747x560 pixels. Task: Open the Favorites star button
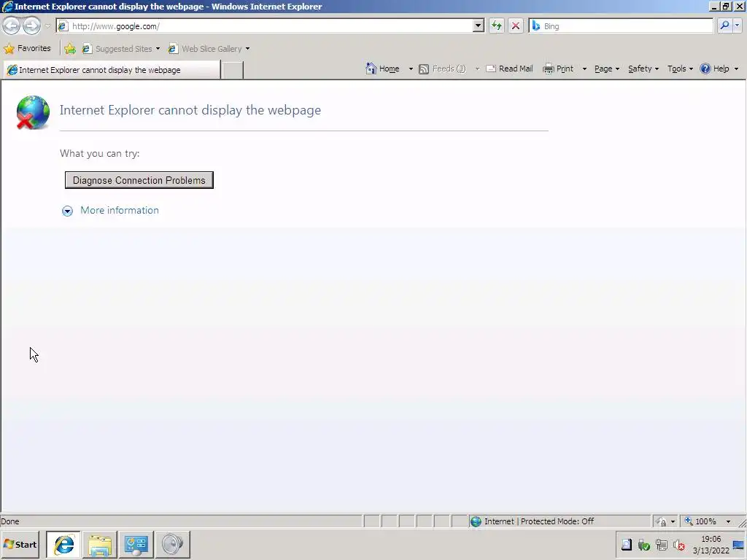27,49
